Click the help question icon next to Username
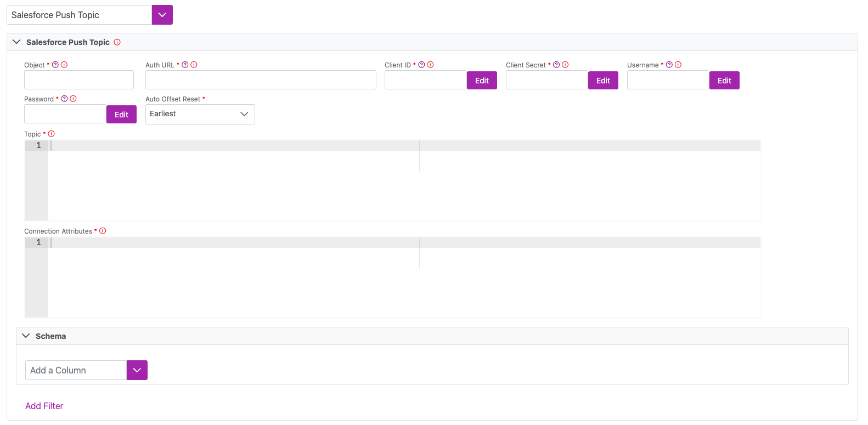This screenshot has width=868, height=425. [669, 65]
